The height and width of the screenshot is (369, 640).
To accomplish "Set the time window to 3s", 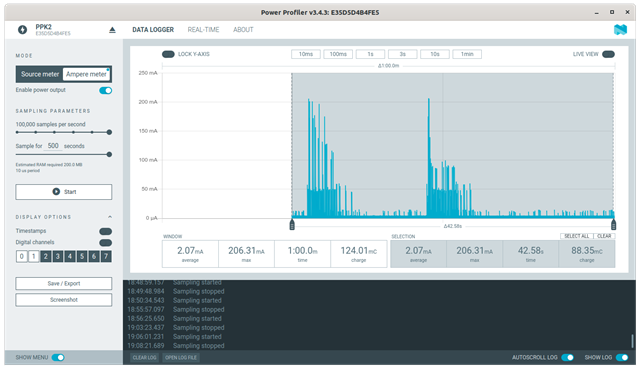I will [x=402, y=54].
